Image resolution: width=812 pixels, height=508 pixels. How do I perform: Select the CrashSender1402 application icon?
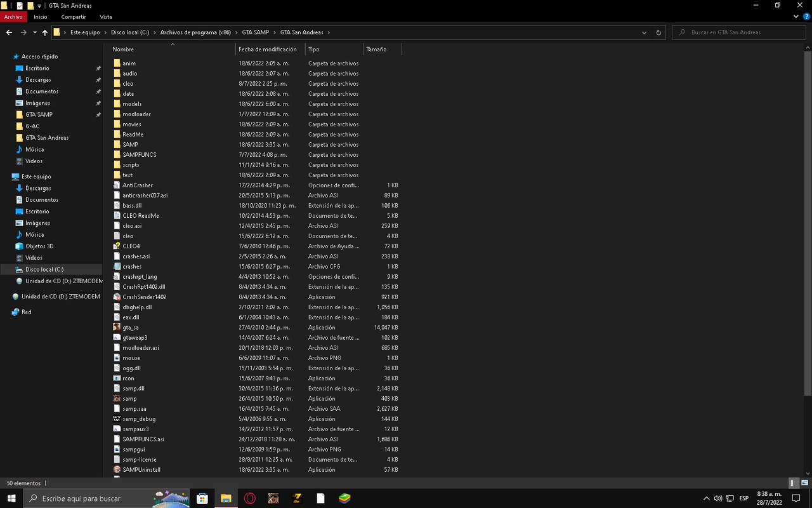[117, 297]
